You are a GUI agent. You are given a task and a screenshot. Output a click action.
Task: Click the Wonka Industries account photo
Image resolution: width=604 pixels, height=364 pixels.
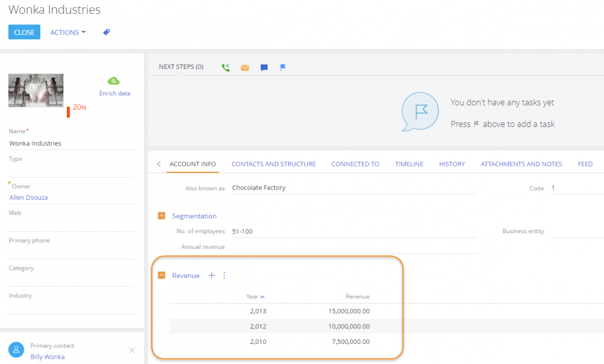tap(36, 90)
